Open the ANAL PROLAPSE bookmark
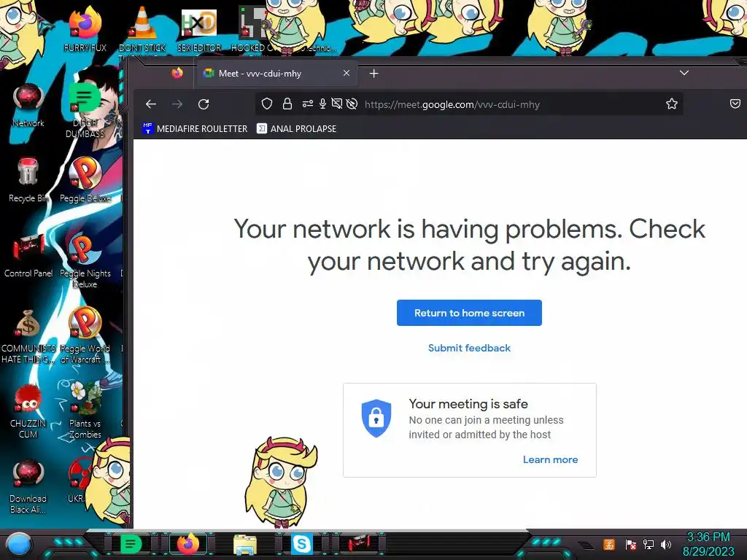The width and height of the screenshot is (747, 560). coord(296,128)
